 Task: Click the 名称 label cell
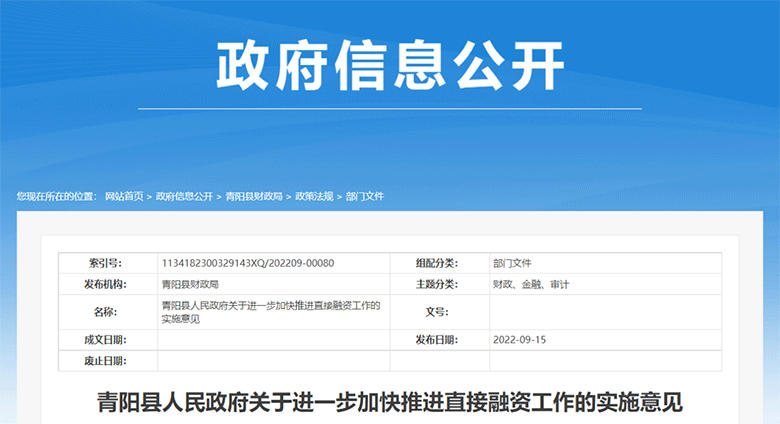(104, 312)
